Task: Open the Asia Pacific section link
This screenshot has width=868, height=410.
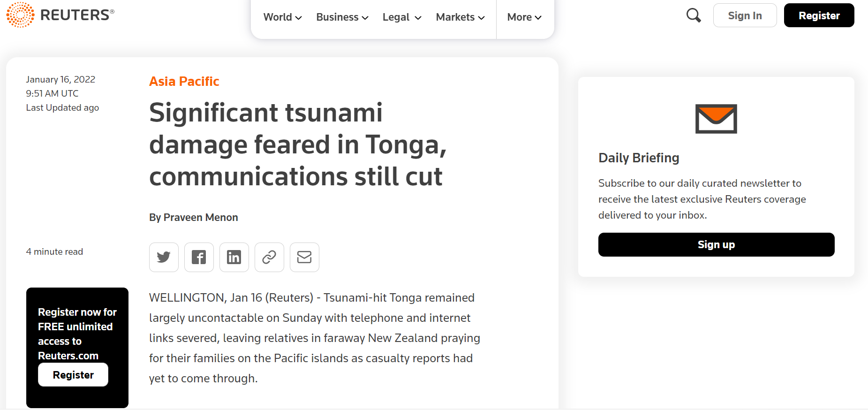Action: (x=184, y=82)
